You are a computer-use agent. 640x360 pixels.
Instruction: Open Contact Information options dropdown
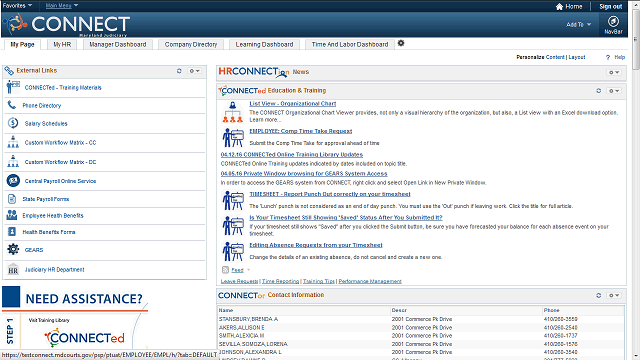click(614, 295)
